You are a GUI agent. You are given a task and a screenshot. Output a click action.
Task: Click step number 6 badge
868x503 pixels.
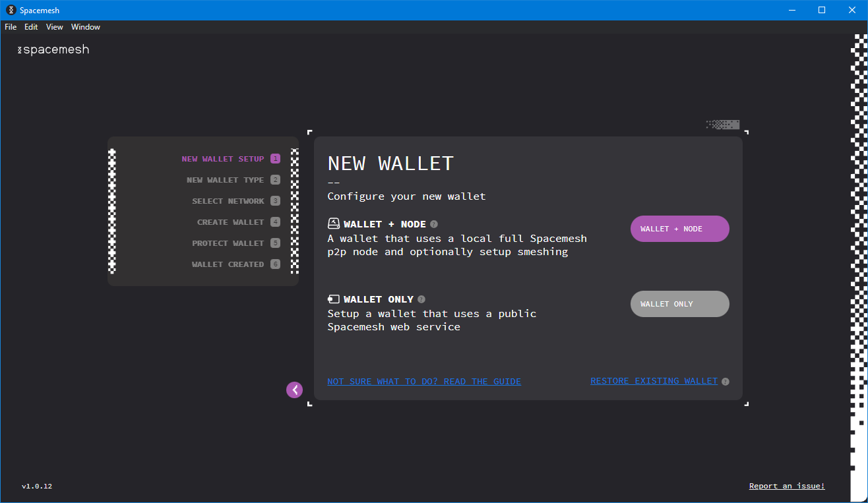(x=275, y=264)
